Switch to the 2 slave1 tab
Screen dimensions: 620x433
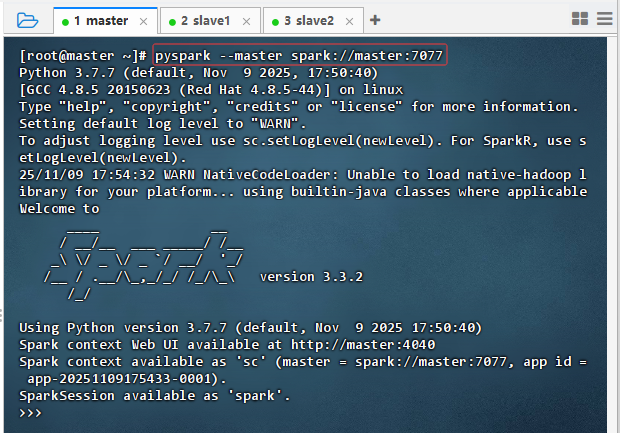click(210, 21)
